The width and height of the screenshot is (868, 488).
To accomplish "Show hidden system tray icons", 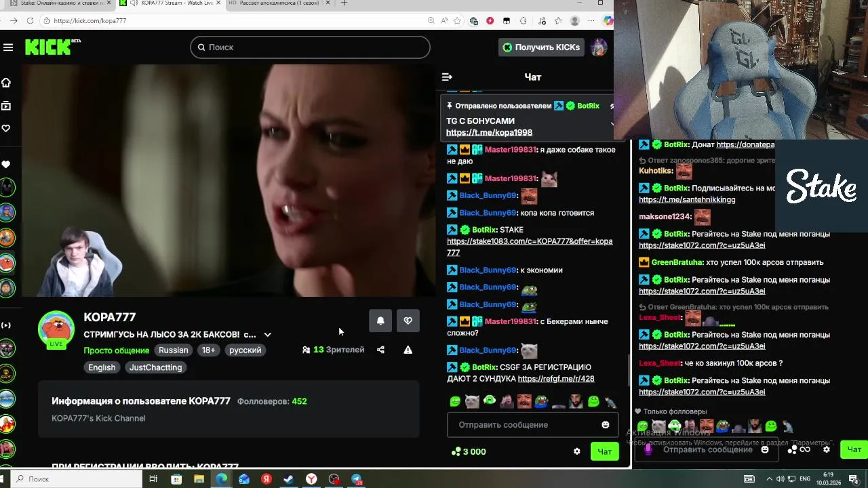I will (768, 479).
